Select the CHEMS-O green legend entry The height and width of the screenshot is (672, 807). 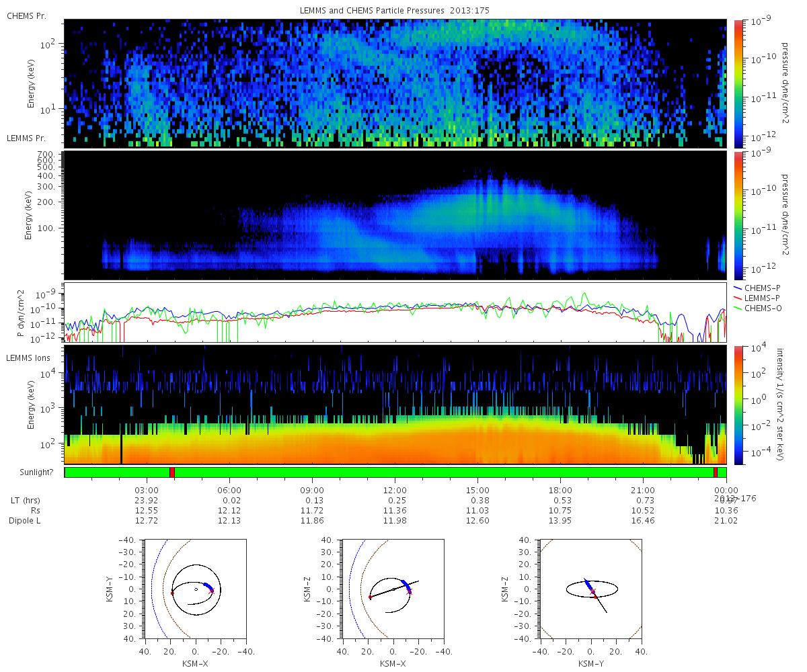pos(759,308)
